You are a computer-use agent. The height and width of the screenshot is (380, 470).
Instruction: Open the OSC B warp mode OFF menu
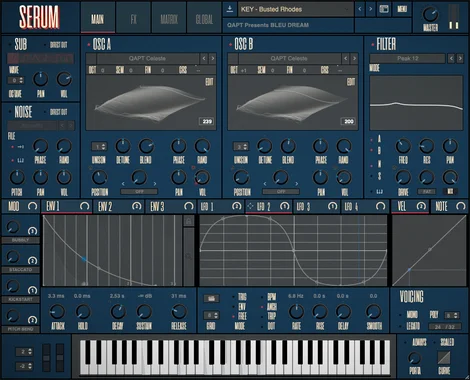point(281,192)
